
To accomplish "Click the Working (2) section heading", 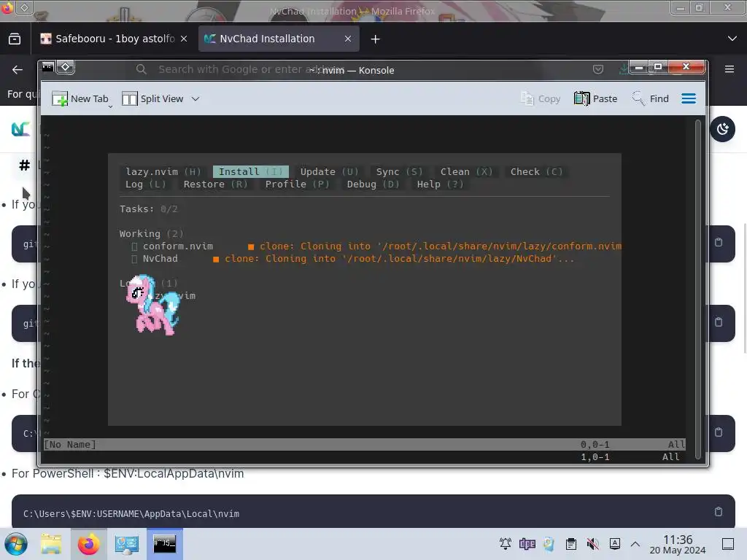I will [151, 234].
